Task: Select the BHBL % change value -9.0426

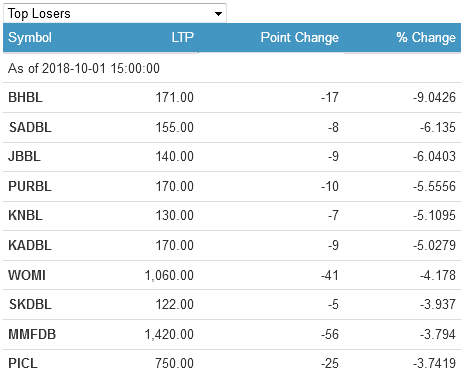Action: click(434, 97)
